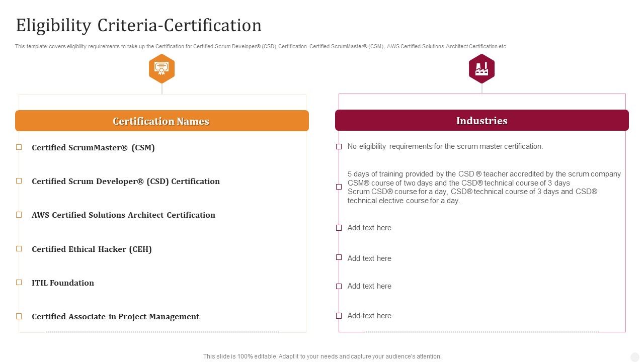644x362 pixels.
Task: Select bullet marker next to Certified Scrum Developer
Action: point(19,181)
